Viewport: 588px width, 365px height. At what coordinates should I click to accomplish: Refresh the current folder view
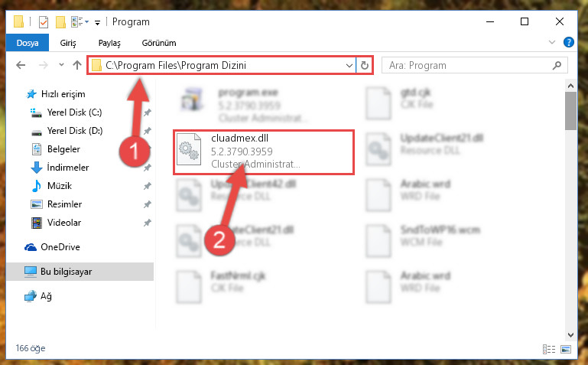click(364, 66)
